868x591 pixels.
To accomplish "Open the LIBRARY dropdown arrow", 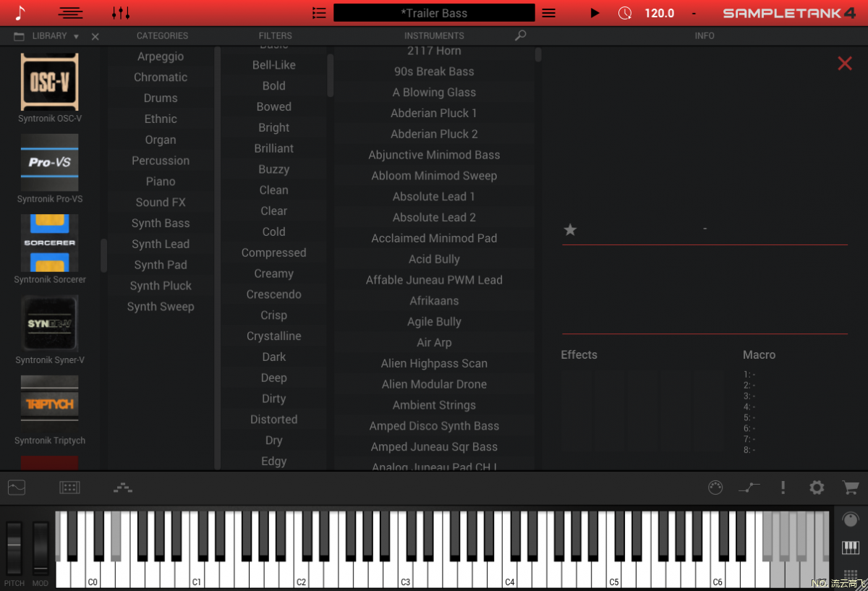I will (x=76, y=36).
